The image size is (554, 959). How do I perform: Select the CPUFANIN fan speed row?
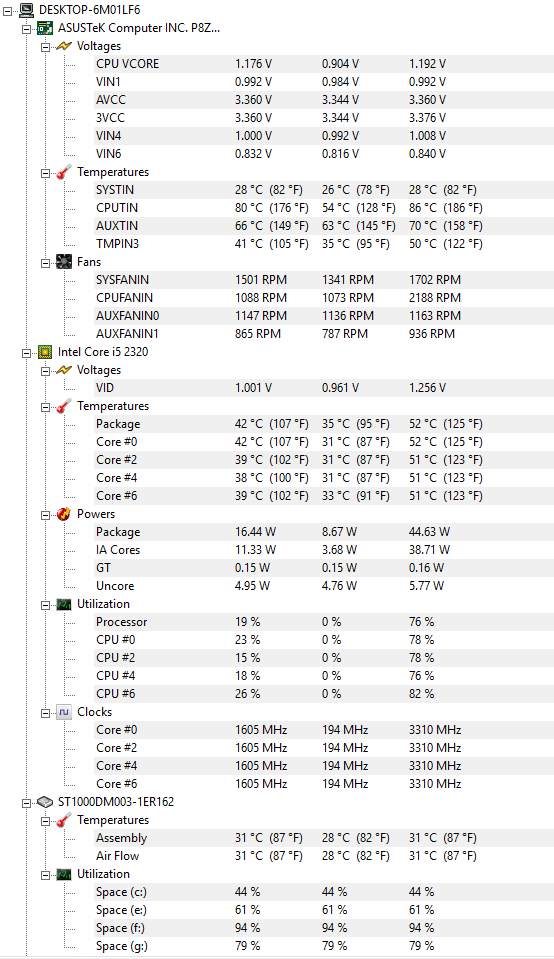[x=323, y=298]
